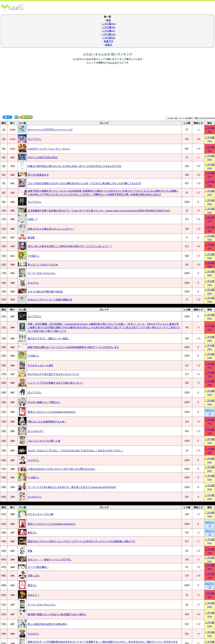The height and width of the screenshot is (644, 215).
Task: Open thread 立っとるんか?
Action: point(35,431)
